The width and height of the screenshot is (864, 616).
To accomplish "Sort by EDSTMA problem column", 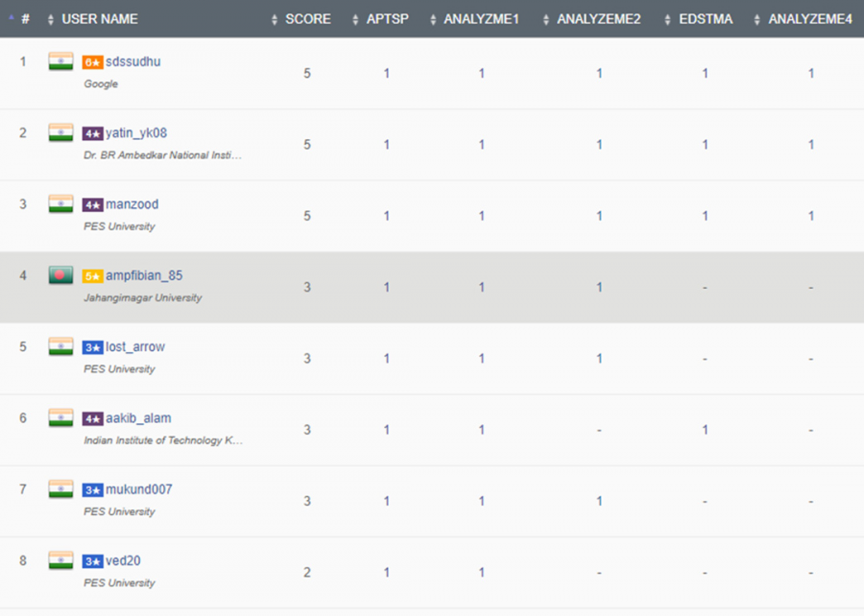I will [705, 19].
